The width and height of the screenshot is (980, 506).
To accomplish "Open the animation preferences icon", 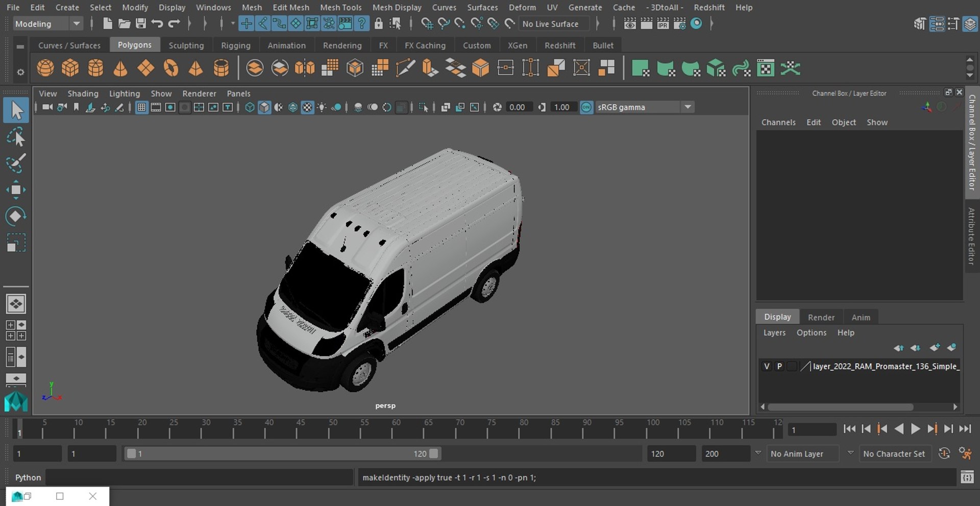I will click(x=964, y=453).
